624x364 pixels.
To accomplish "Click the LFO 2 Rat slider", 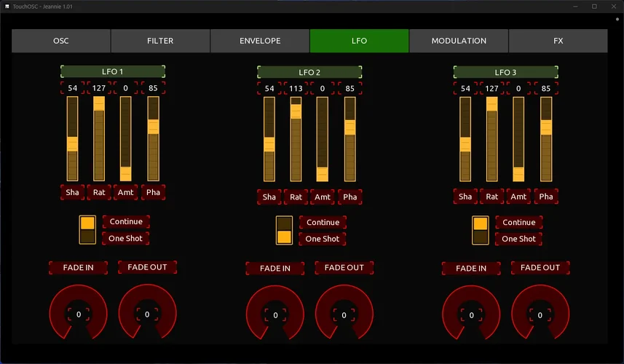I will pyautogui.click(x=296, y=138).
